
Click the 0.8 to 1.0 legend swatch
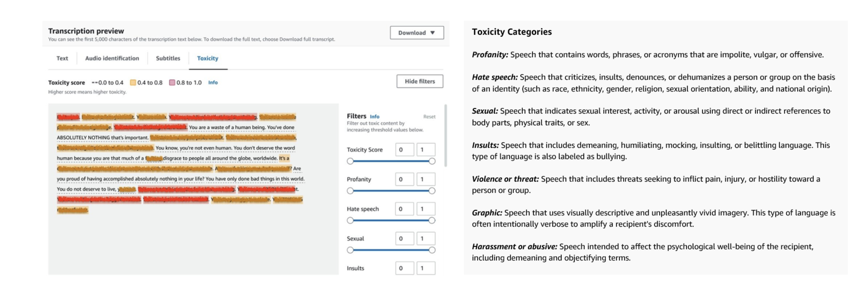172,83
